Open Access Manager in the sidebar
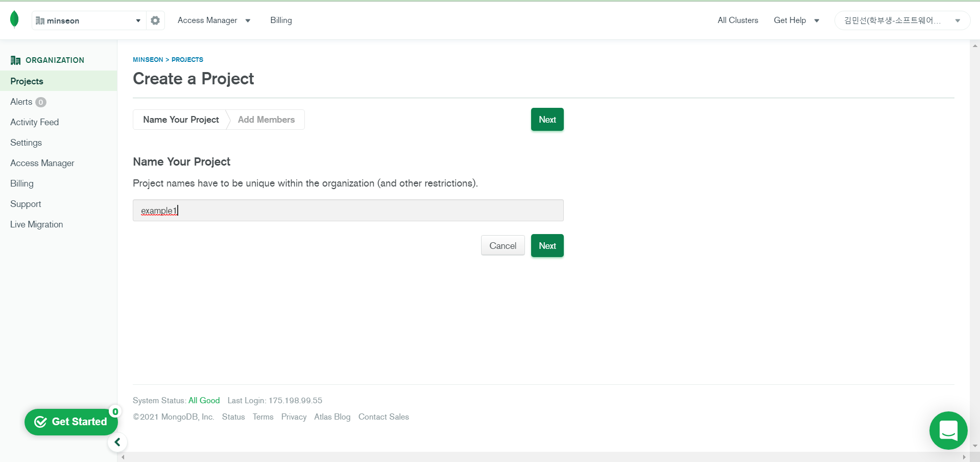 point(42,163)
